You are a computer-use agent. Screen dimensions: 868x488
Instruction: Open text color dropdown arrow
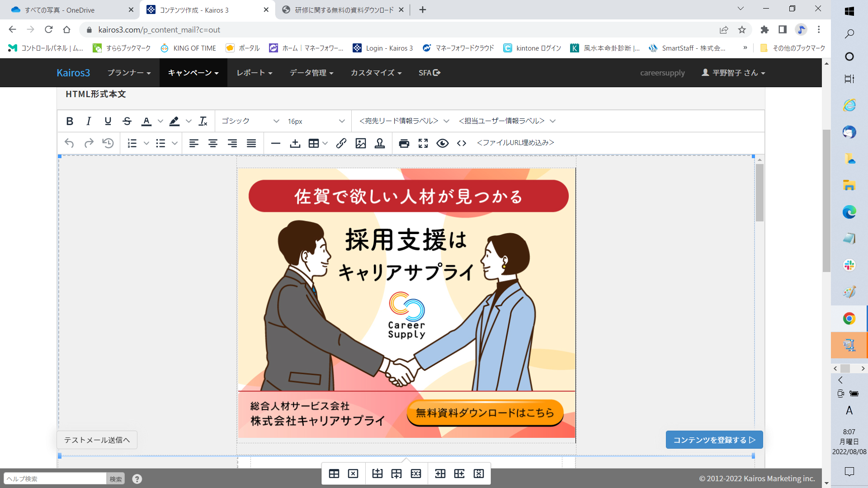coord(160,121)
